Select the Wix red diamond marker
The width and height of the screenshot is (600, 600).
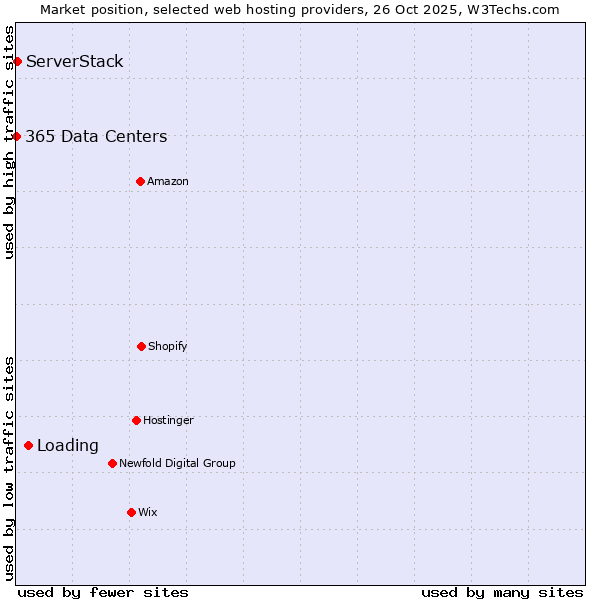click(131, 512)
